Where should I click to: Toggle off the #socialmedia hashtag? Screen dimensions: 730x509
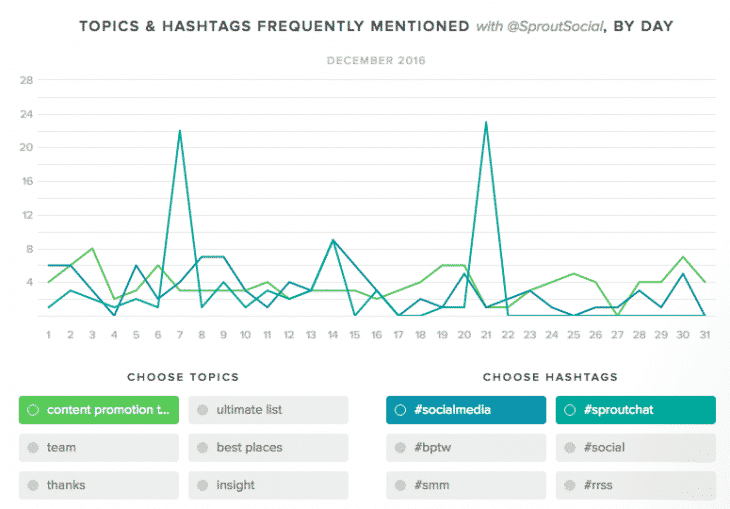coord(466,410)
